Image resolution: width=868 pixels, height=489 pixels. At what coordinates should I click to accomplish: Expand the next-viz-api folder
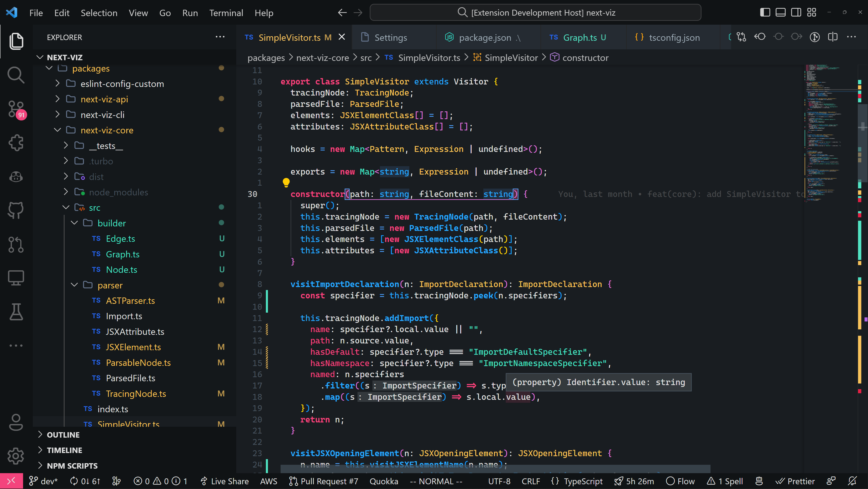(x=135, y=99)
